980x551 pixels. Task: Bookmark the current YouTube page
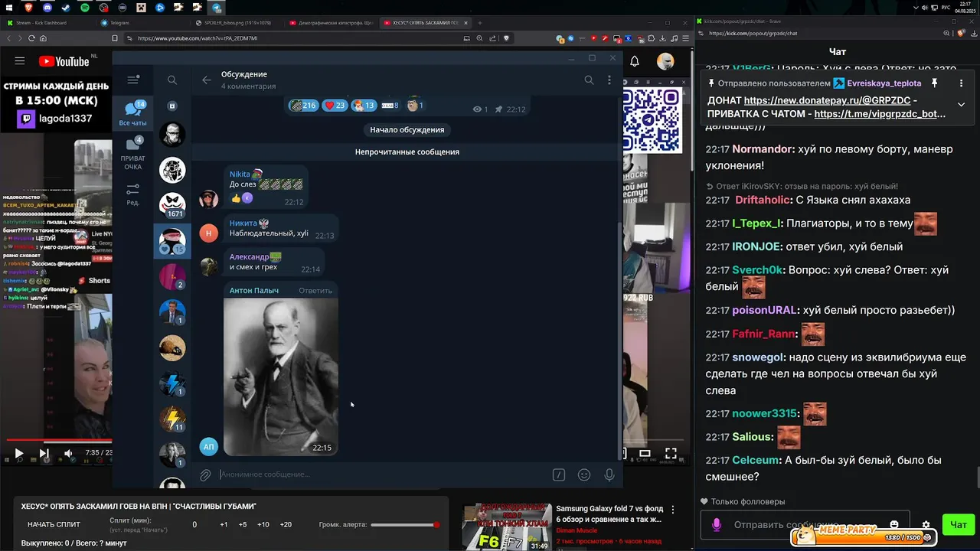[x=116, y=37]
